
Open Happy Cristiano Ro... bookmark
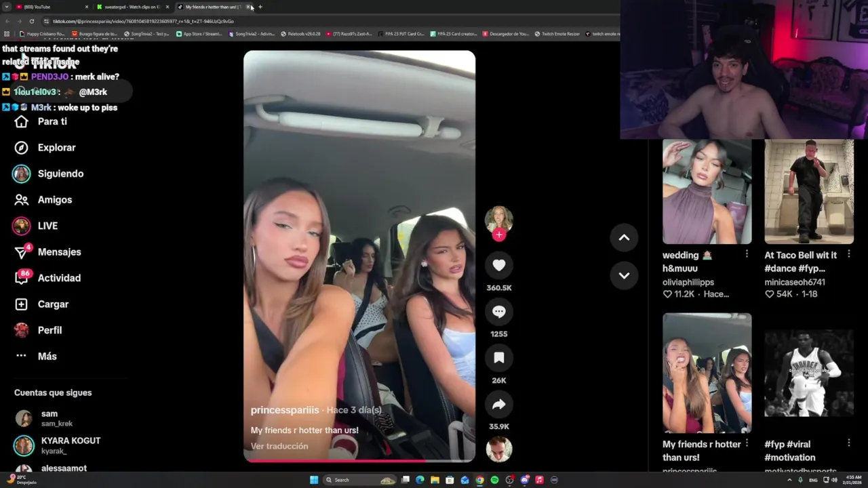pos(42,33)
